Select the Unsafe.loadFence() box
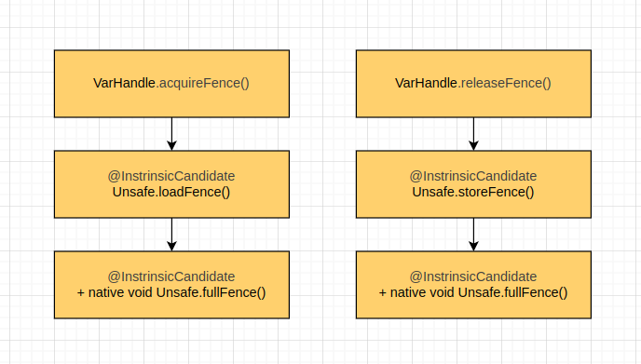 (171, 184)
